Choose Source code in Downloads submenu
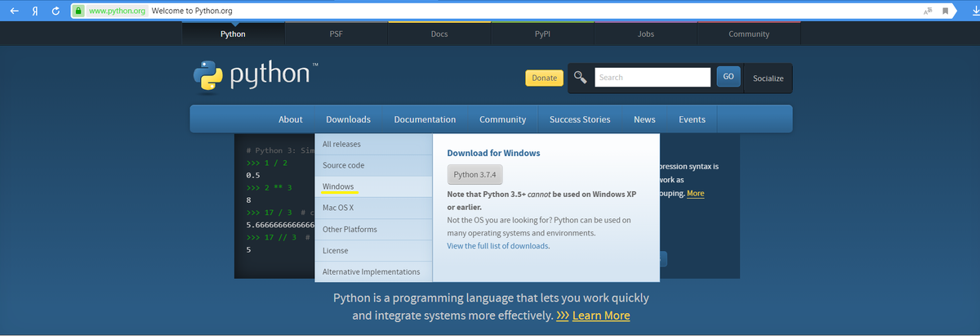This screenshot has height=336, width=980. click(x=373, y=165)
